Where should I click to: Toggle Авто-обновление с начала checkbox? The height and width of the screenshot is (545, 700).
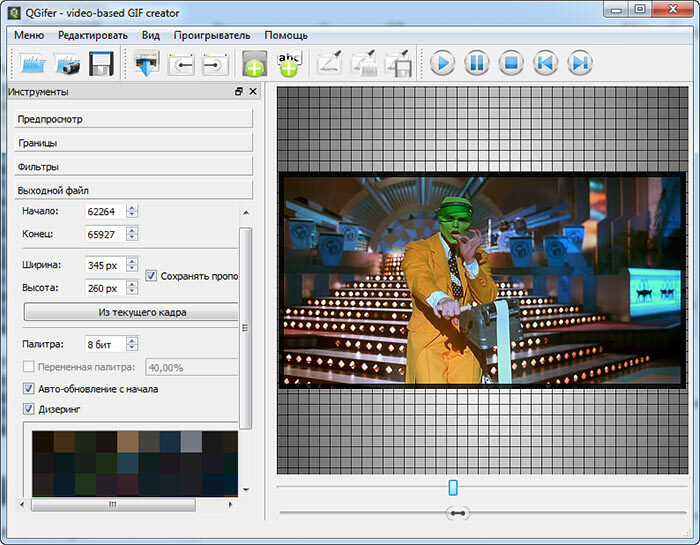[x=29, y=389]
